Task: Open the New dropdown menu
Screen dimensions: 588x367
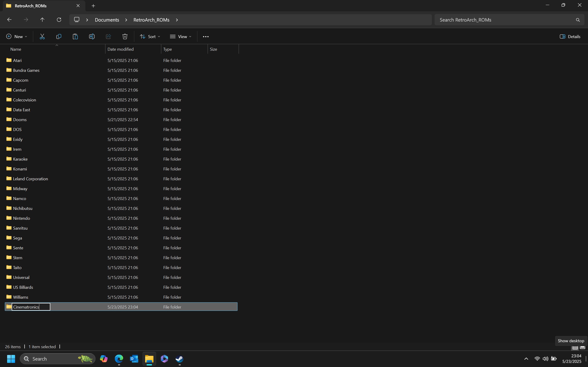Action: click(17, 36)
